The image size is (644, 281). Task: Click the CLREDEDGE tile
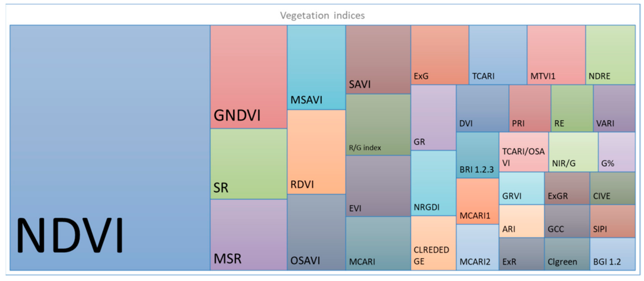(x=433, y=243)
